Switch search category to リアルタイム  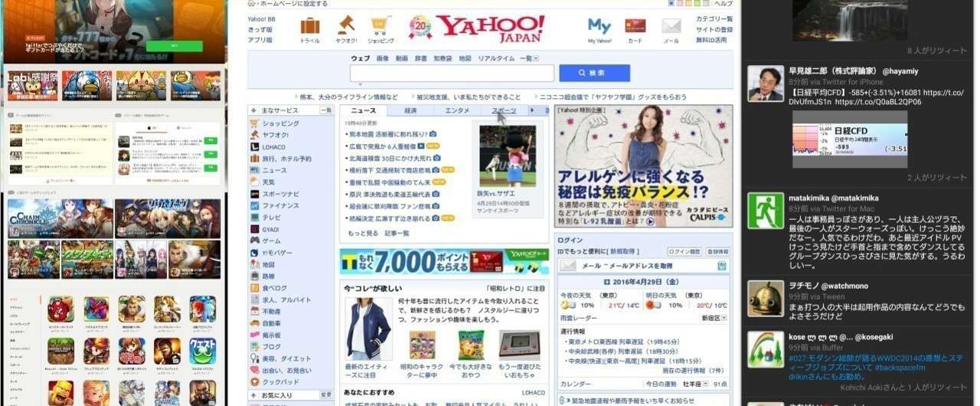point(496,58)
